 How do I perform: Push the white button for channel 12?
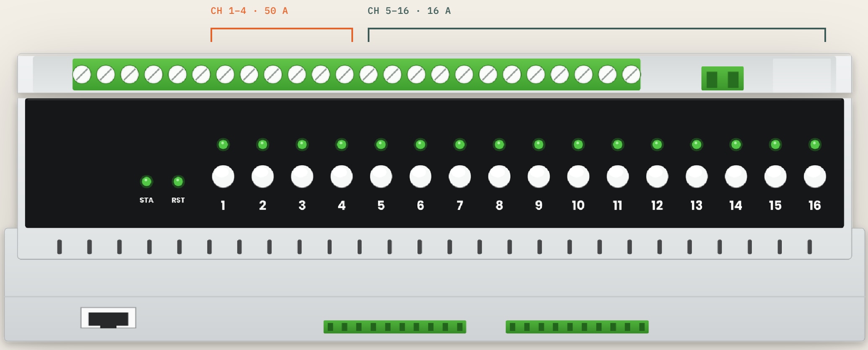(x=657, y=176)
